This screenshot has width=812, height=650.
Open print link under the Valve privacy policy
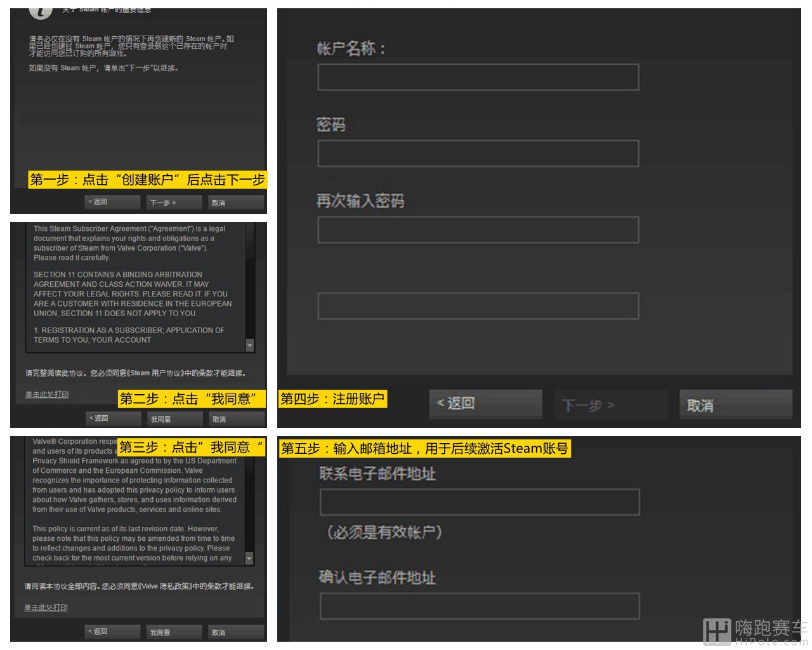tap(46, 607)
